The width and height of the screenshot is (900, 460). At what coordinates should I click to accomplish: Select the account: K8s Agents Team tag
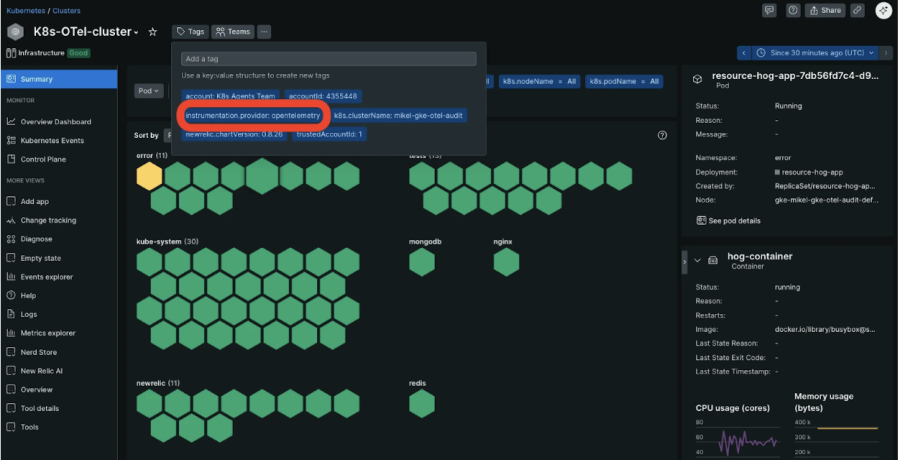[230, 96]
